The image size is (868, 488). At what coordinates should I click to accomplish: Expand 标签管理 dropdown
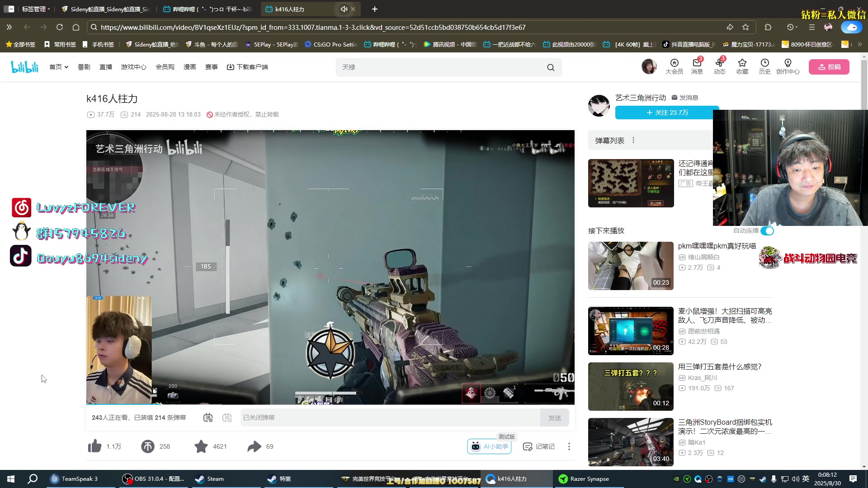click(x=36, y=9)
